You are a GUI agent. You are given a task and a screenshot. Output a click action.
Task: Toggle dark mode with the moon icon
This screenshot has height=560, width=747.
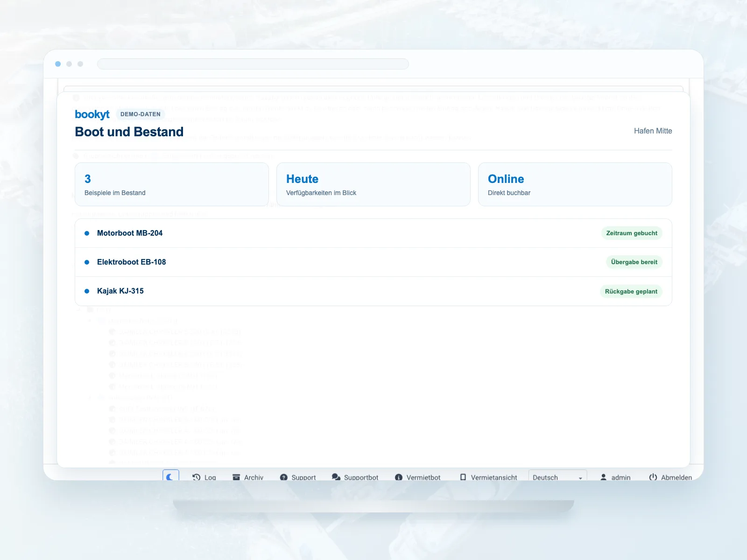170,476
